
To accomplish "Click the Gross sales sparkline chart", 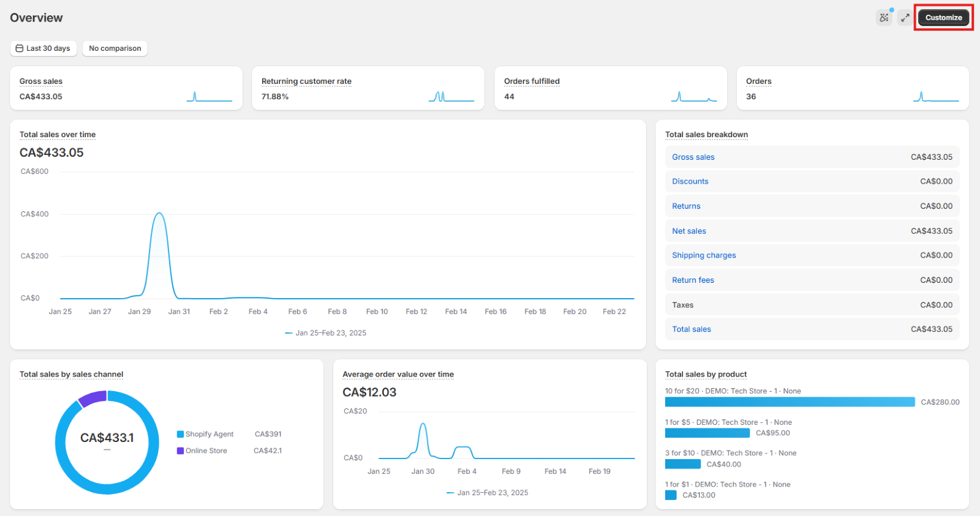I will pos(209,97).
